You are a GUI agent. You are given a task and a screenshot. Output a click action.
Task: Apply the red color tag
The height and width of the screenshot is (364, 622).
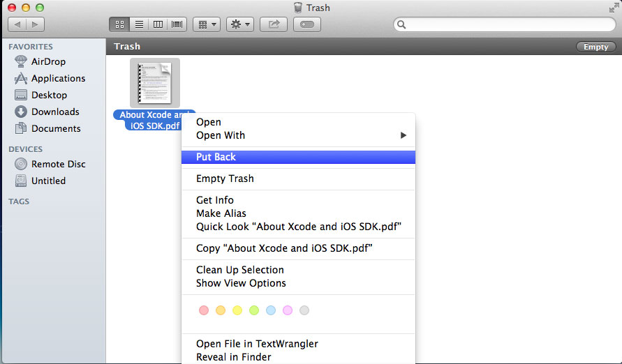point(204,310)
